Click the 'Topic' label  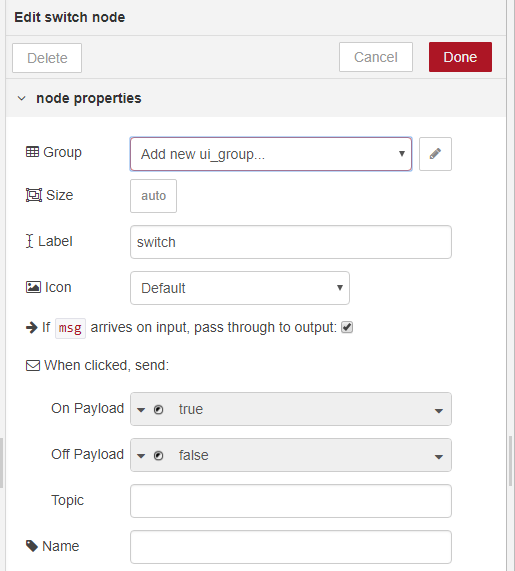coord(67,500)
